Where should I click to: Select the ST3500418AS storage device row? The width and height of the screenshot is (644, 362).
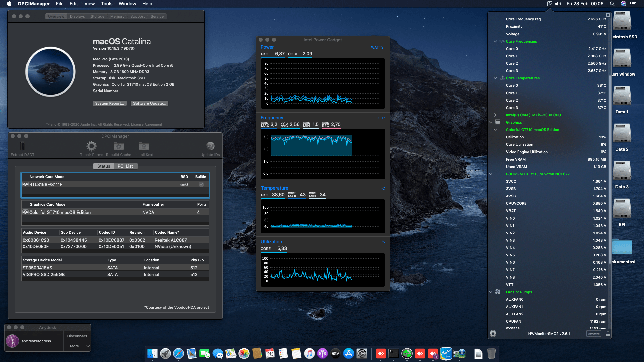[x=115, y=268]
